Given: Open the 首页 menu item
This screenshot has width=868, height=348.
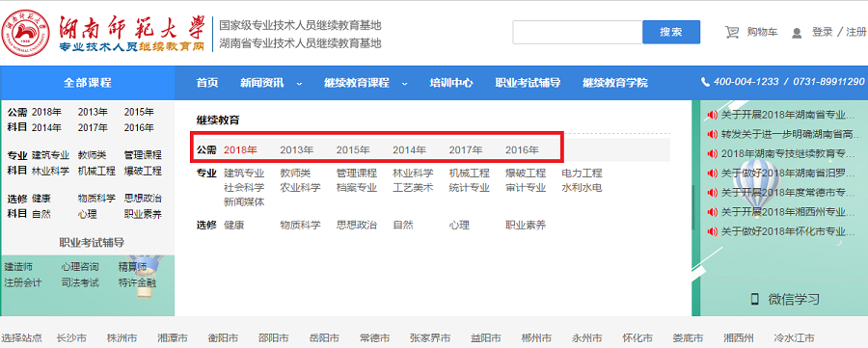Looking at the screenshot, I should [207, 83].
